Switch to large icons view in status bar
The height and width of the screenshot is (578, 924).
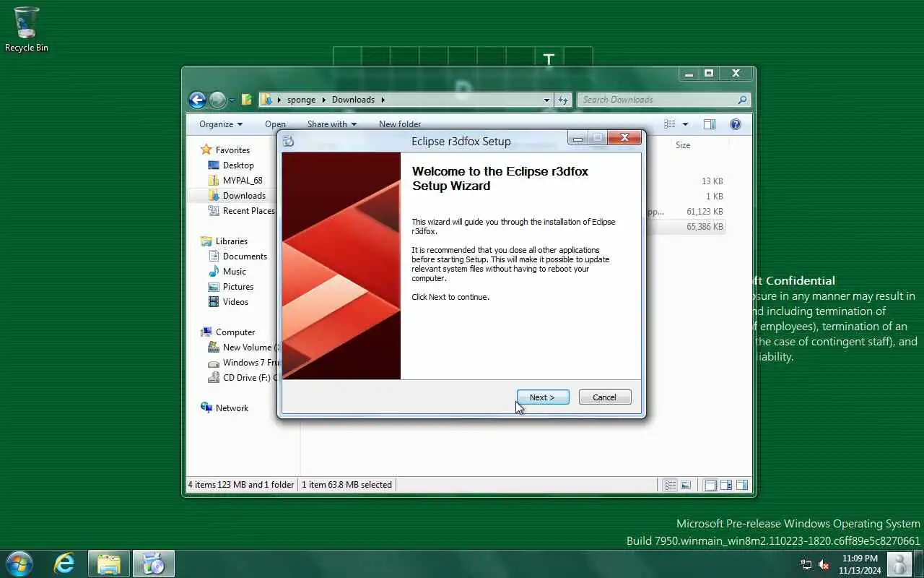(x=686, y=485)
